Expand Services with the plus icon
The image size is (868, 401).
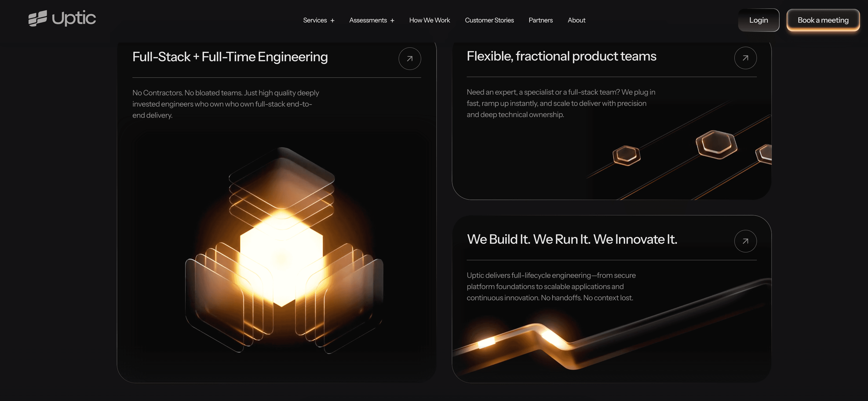click(332, 21)
